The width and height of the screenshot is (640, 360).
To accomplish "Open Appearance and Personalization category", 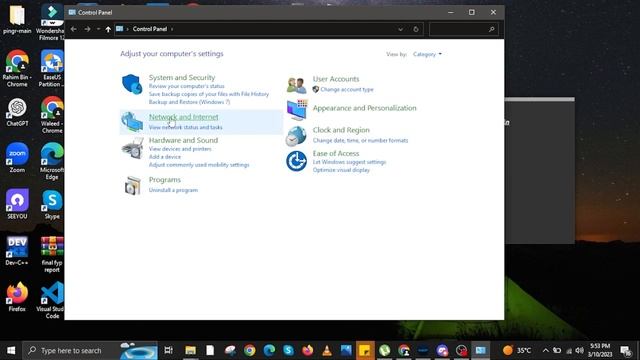I will coord(364,108).
